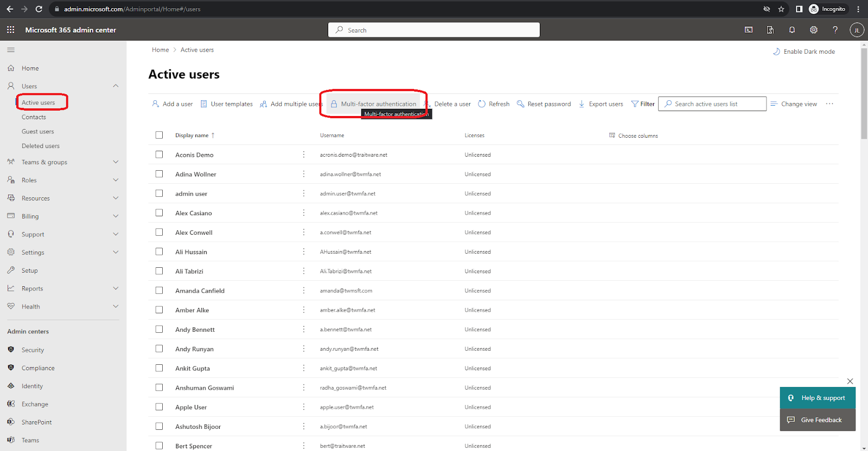This screenshot has height=451, width=868.
Task: Open SharePoint admin center
Action: pyautogui.click(x=36, y=422)
